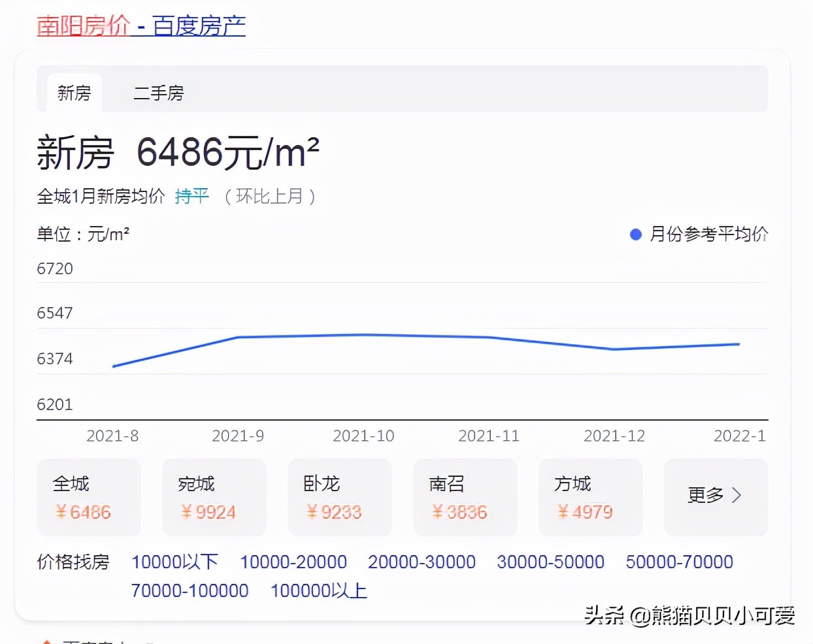
Task: Switch to the 新房 tab
Action: 74,93
